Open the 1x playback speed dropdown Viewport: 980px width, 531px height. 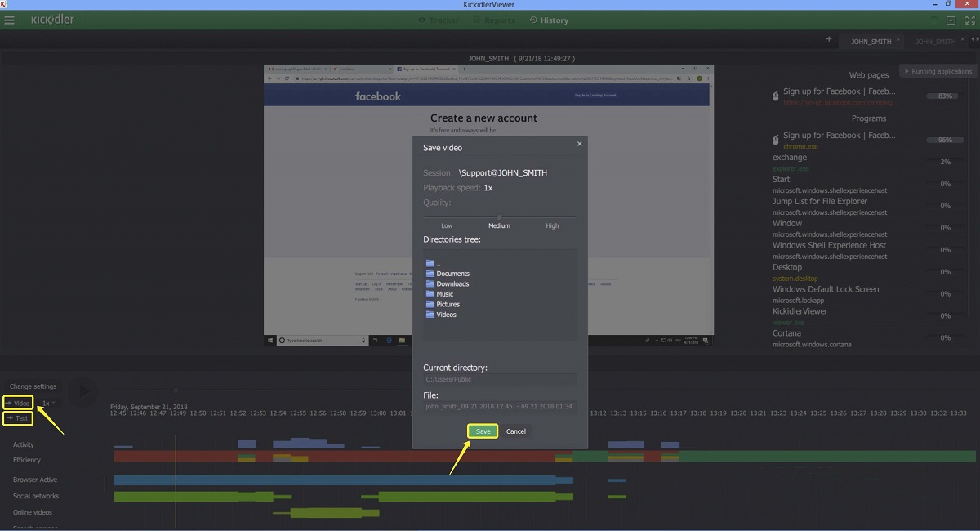pos(49,403)
